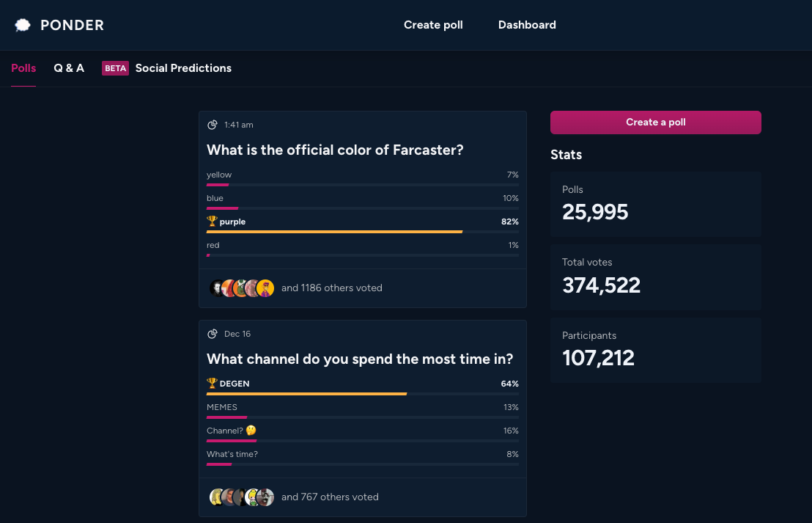Select the "What's time?" poll option
Image resolution: width=812 pixels, height=523 pixels.
pos(363,458)
